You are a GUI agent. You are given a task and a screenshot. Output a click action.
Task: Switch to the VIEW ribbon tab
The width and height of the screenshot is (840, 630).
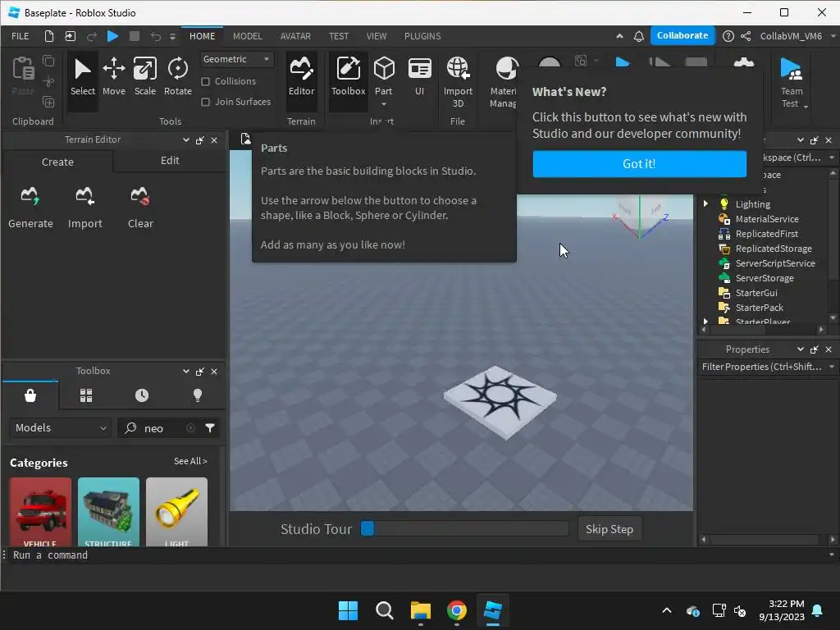pyautogui.click(x=376, y=36)
